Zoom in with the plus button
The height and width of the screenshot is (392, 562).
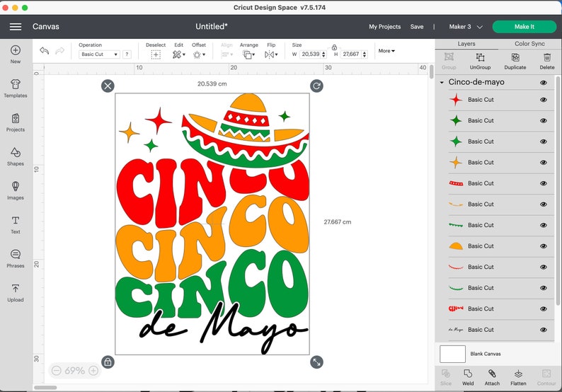93,371
